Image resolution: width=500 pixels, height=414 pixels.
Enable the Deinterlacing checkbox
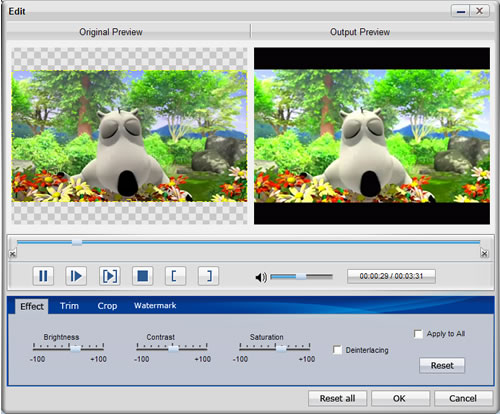[x=337, y=350]
